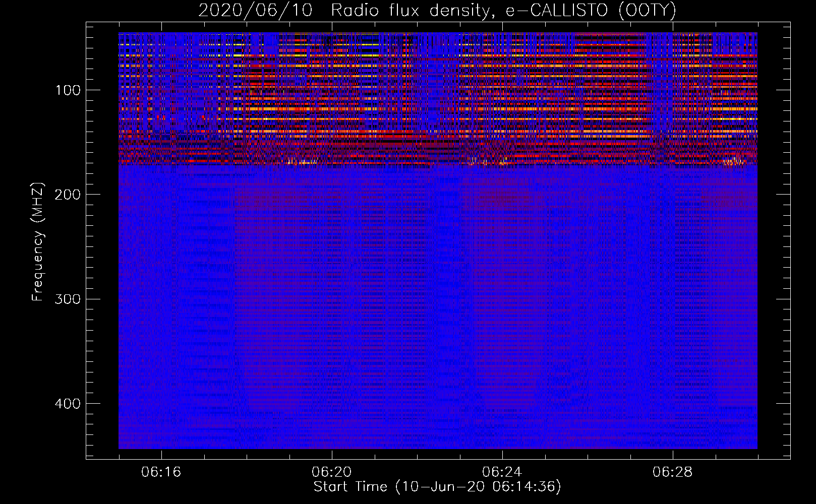This screenshot has width=816, height=504.
Task: Click the 06:20 time tick label
Action: coord(332,472)
